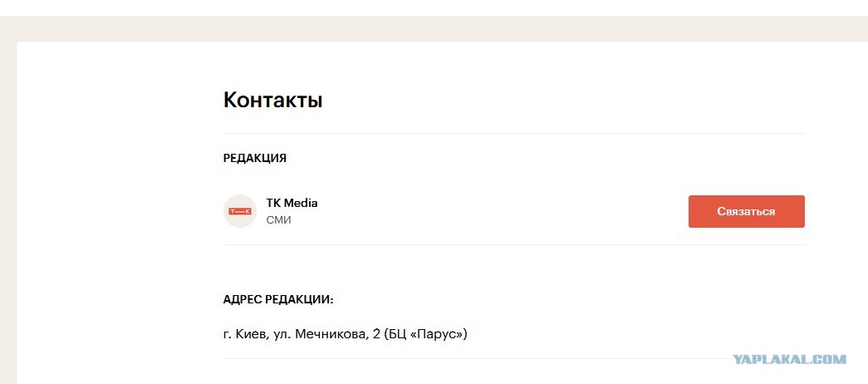This screenshot has height=384, width=868.
Task: Click the РЕДАКЦИЯ section label
Action: pyautogui.click(x=255, y=158)
